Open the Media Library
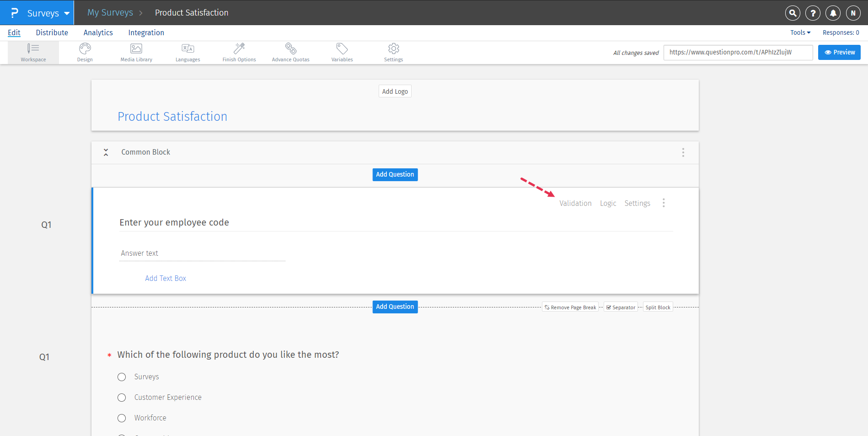The width and height of the screenshot is (868, 436). [136, 52]
